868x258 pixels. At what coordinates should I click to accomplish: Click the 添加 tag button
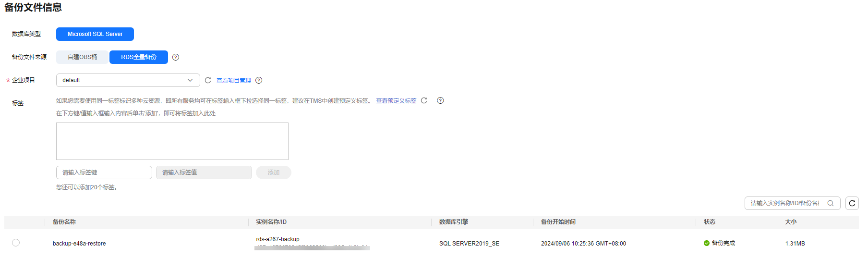[274, 172]
